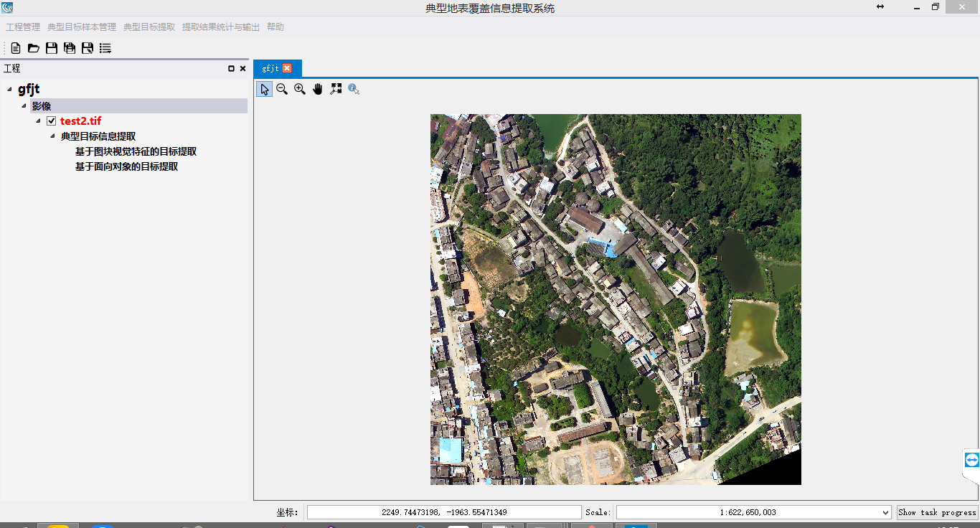Select the Pan hand tool

click(318, 89)
